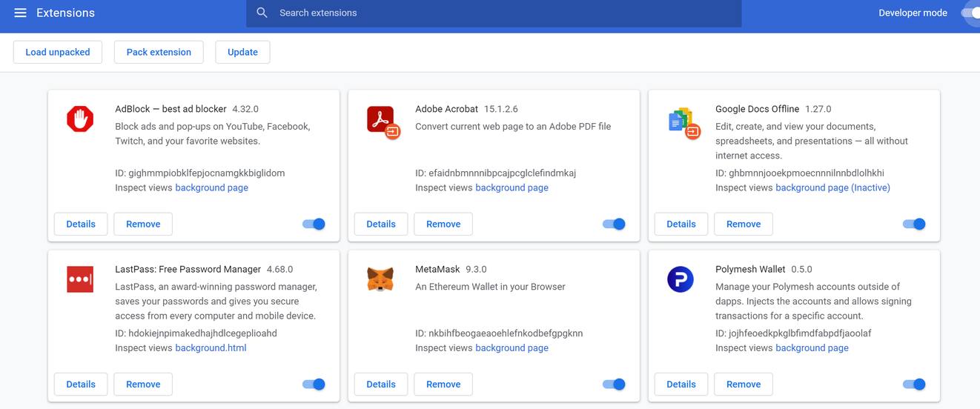This screenshot has width=980, height=409.
Task: Inspect MetaMask background page link
Action: [512, 348]
